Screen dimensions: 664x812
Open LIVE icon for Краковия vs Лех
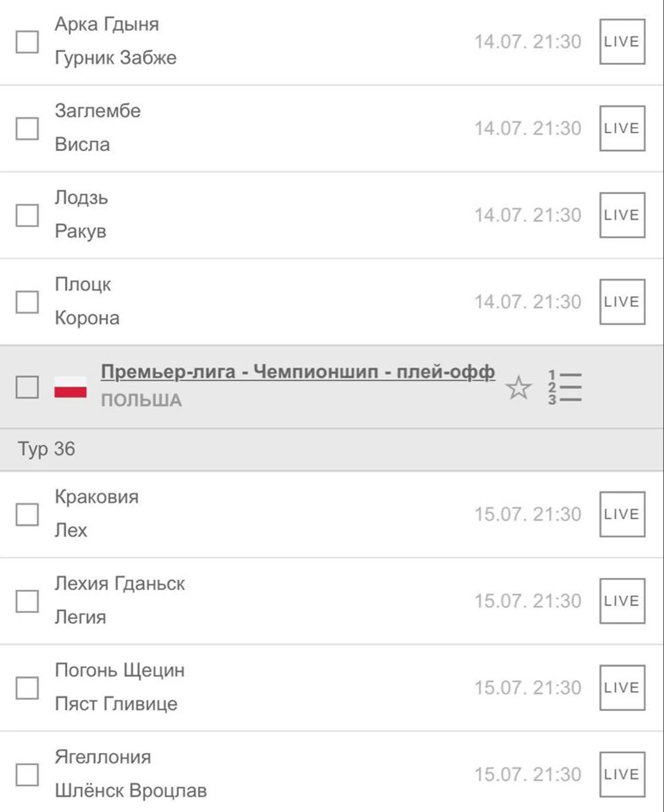pos(622,514)
